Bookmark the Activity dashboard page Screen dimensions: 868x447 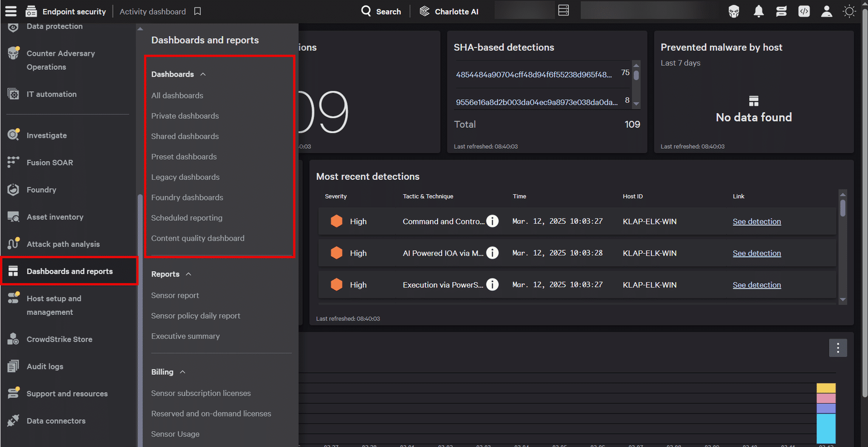point(197,11)
